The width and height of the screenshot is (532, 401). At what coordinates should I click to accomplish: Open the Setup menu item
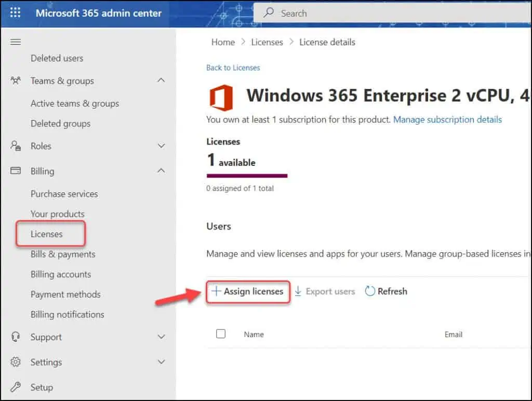[42, 387]
